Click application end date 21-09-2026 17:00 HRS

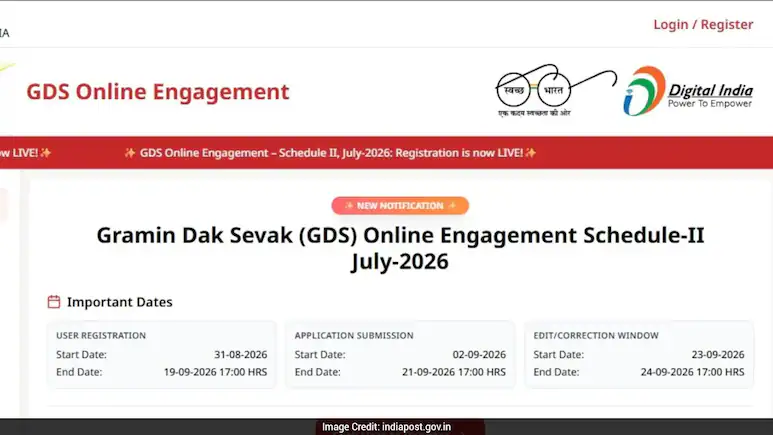[454, 372]
